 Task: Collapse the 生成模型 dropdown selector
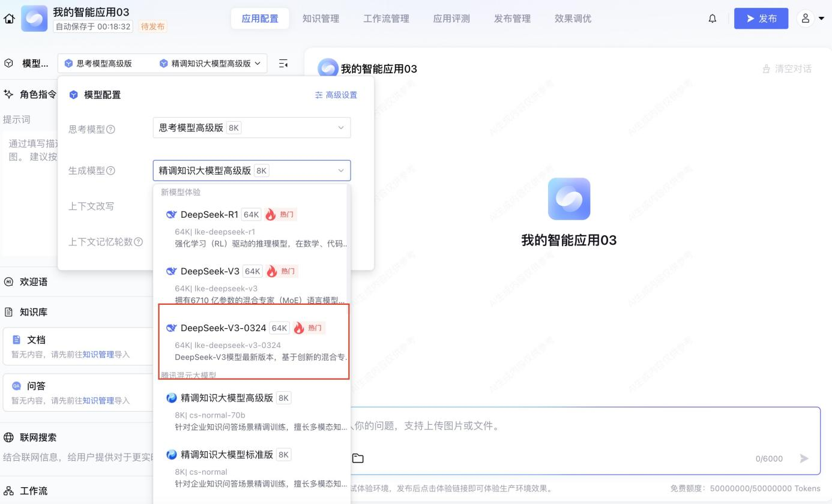pos(252,170)
